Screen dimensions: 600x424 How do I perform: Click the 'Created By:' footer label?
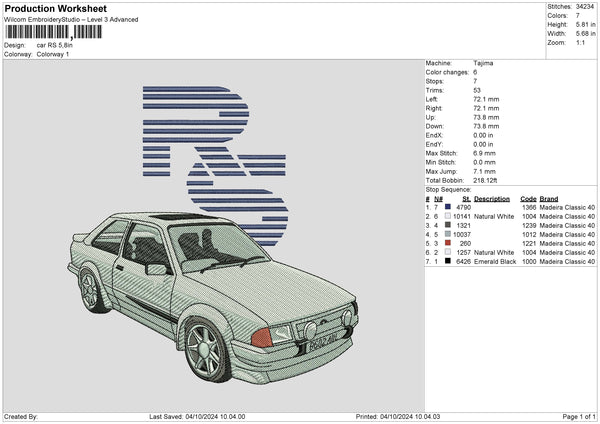[21, 416]
